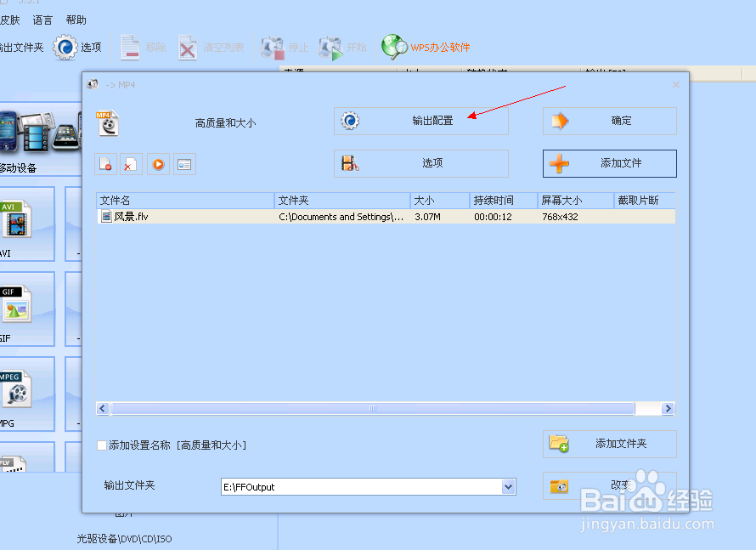
Task: Open the 输出文件夹 dropdown
Action: click(507, 486)
